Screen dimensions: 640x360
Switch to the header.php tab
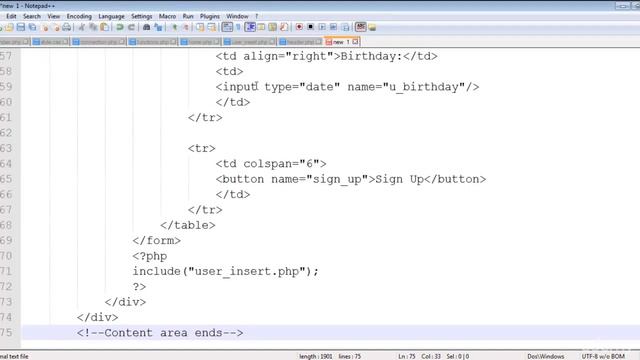pyautogui.click(x=300, y=42)
